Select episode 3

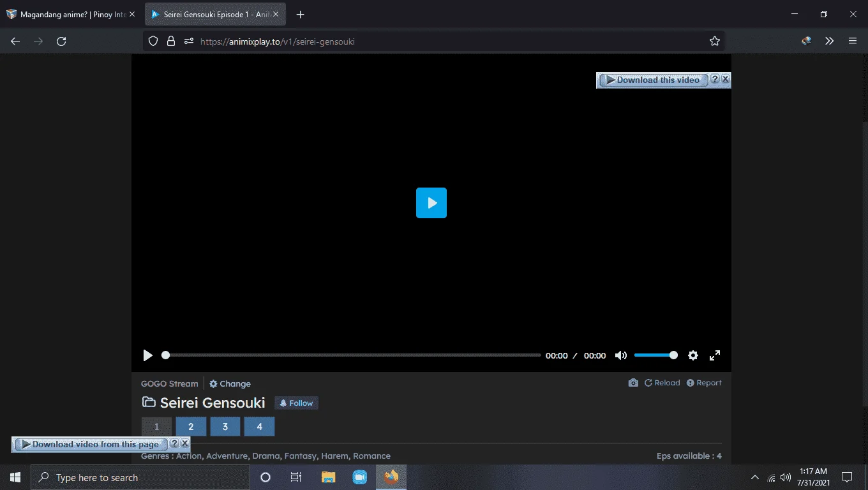(x=225, y=427)
